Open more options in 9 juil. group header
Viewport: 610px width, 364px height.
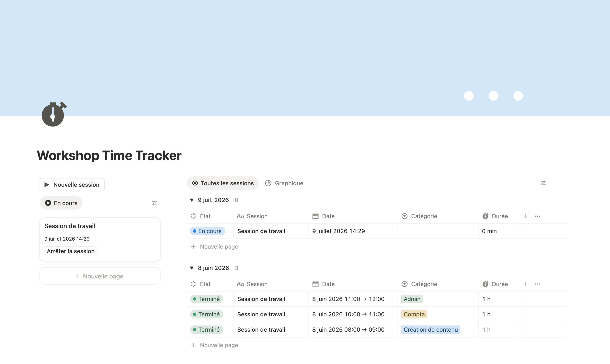[537, 216]
